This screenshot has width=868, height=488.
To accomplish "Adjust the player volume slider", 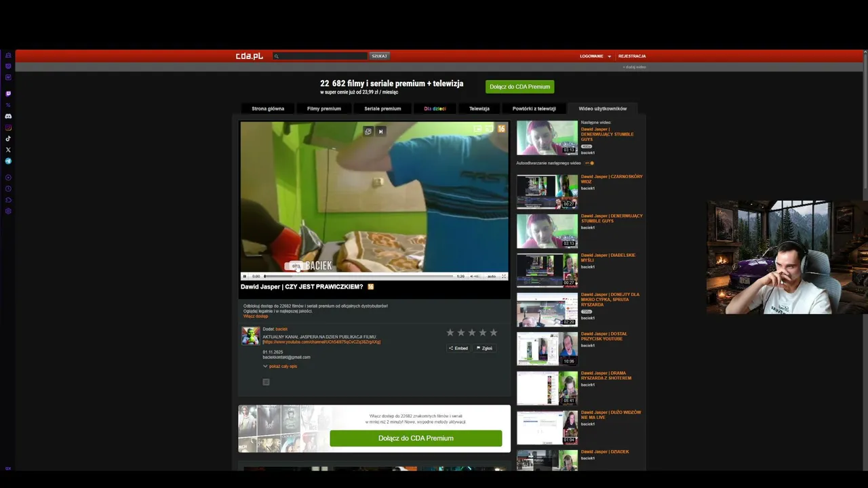I will (x=477, y=277).
